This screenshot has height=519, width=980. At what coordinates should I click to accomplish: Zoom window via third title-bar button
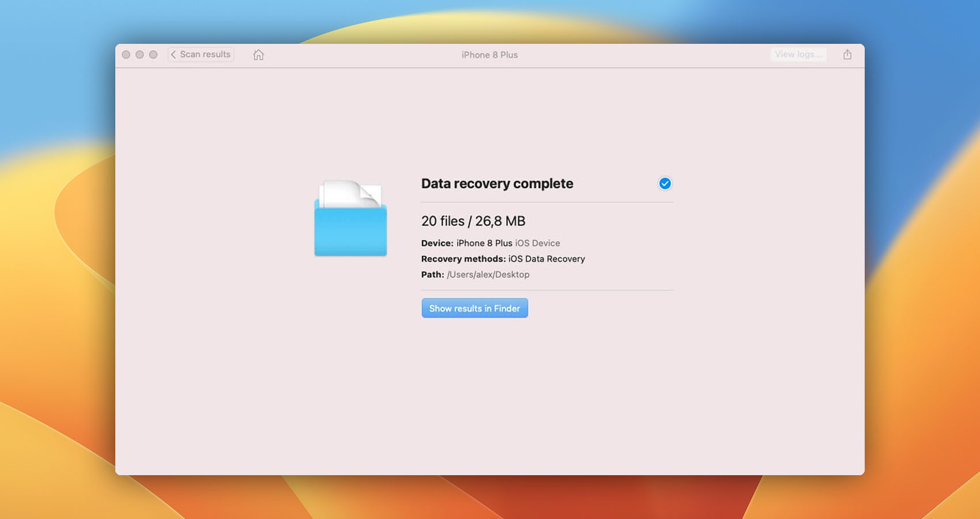pos(153,54)
